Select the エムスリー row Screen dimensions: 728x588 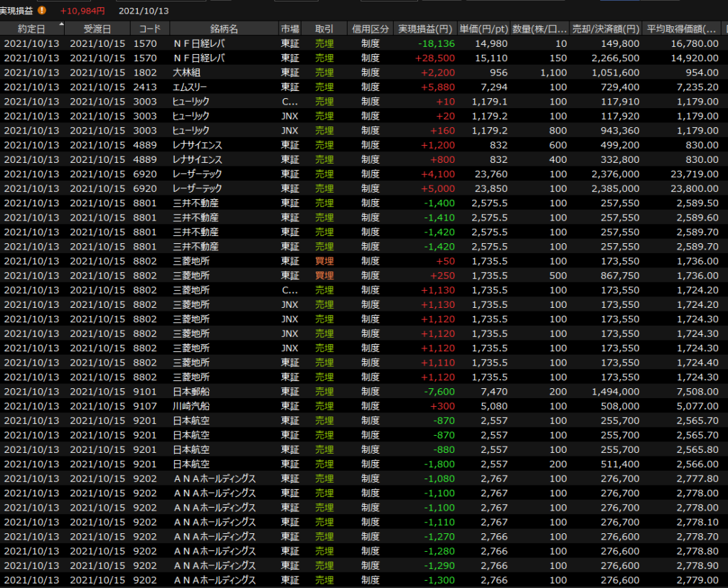coord(192,87)
